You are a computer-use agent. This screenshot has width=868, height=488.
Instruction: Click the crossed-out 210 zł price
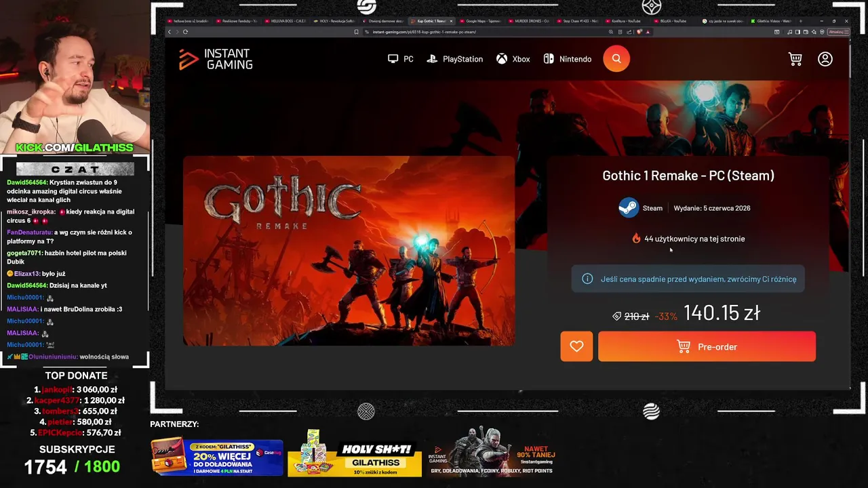pyautogui.click(x=637, y=316)
